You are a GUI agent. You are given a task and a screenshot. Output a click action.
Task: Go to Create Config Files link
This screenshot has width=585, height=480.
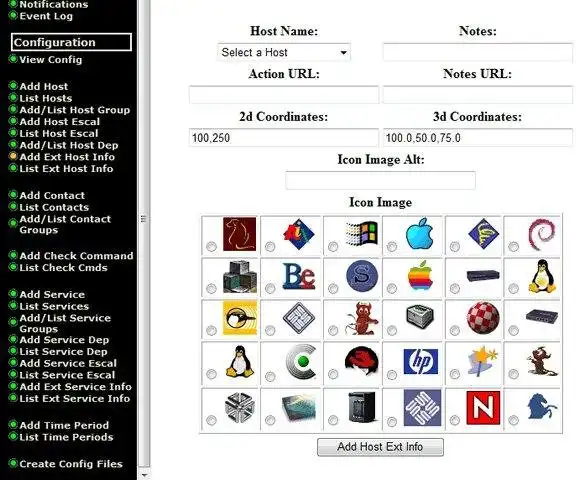coord(71,464)
